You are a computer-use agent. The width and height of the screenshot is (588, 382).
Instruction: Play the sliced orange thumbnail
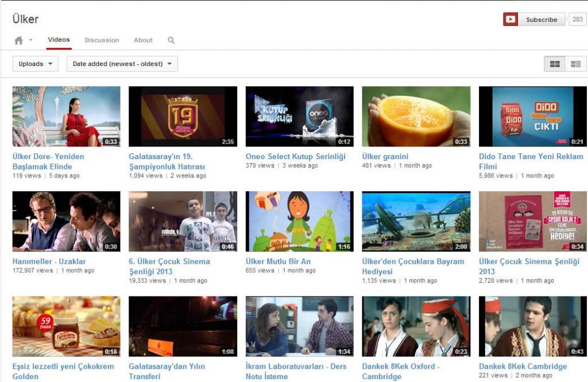(x=416, y=117)
